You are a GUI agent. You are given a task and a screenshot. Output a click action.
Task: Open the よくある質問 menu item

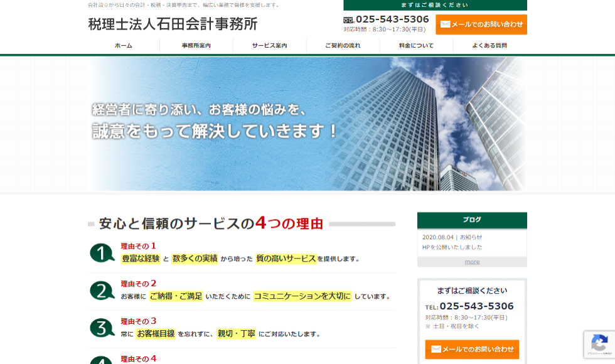click(489, 46)
